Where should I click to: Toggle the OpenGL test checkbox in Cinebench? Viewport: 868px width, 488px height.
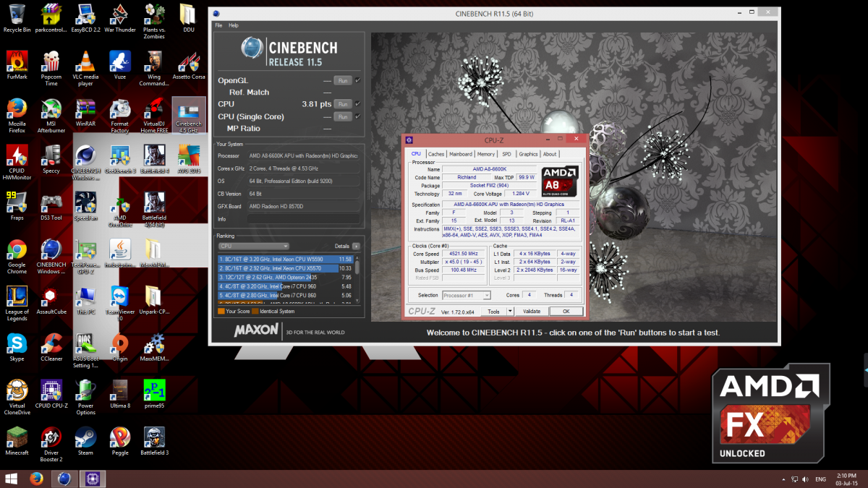click(x=357, y=80)
